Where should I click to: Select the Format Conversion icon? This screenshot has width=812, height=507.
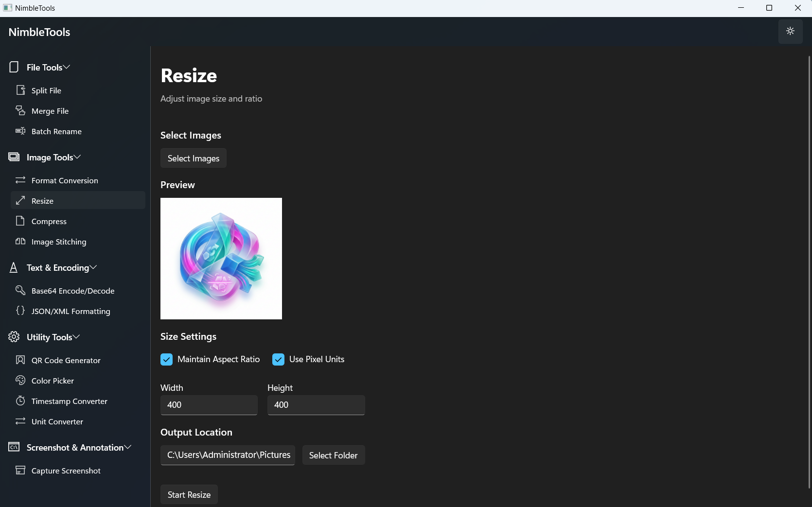(20, 180)
